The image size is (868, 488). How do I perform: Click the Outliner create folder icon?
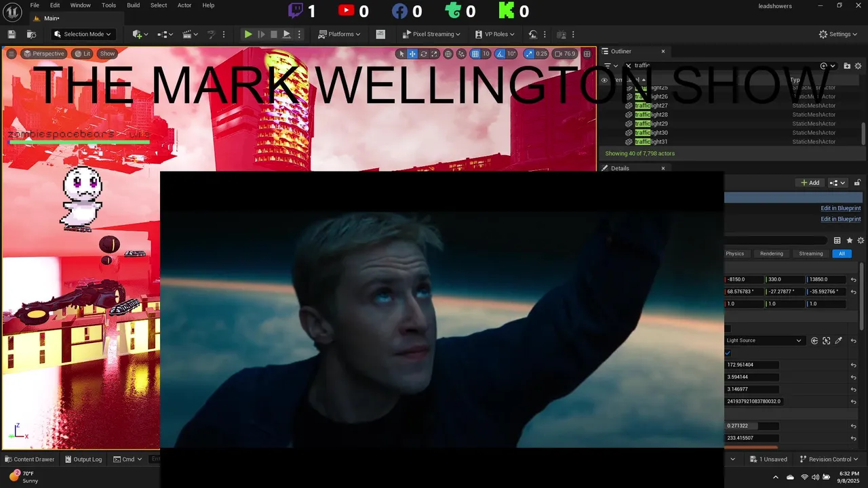pyautogui.click(x=847, y=66)
